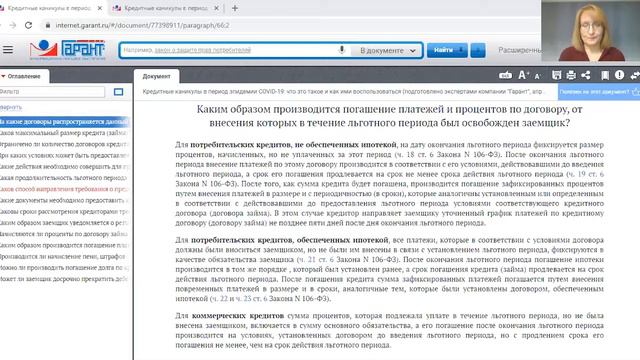
Task: Follow link 'ч. 18 ст. 6' Закона N 106-ФЗ
Action: click(x=416, y=155)
